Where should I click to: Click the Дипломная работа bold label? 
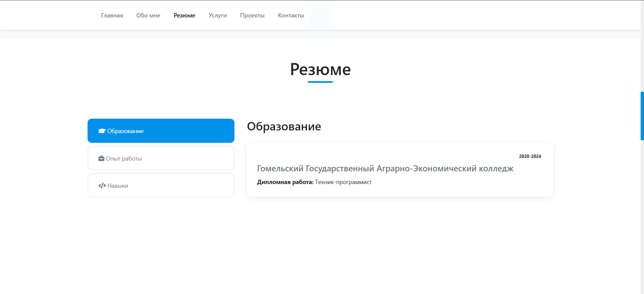pos(285,182)
